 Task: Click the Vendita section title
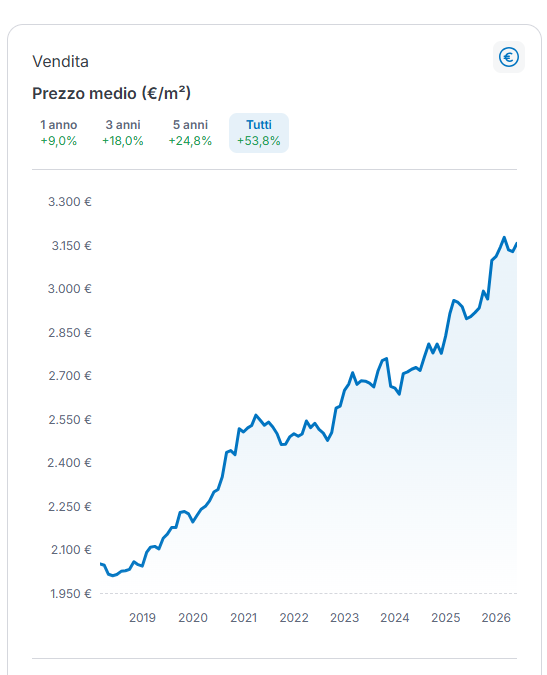tap(61, 62)
